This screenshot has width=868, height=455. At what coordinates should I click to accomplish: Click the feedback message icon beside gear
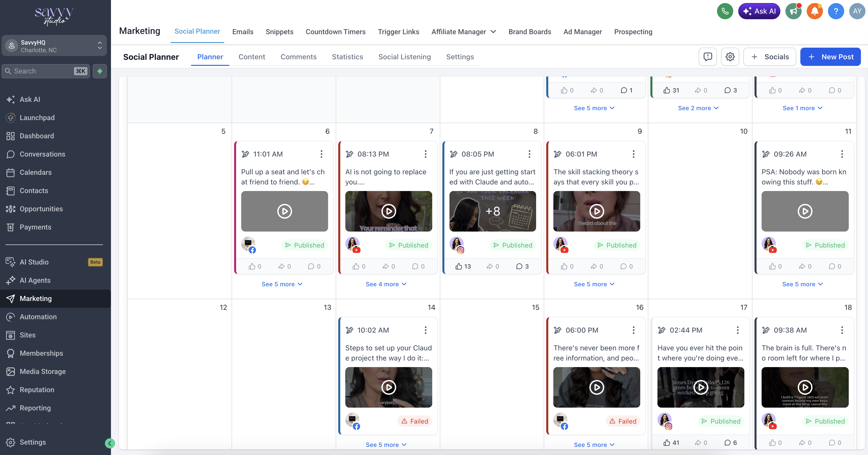click(708, 57)
